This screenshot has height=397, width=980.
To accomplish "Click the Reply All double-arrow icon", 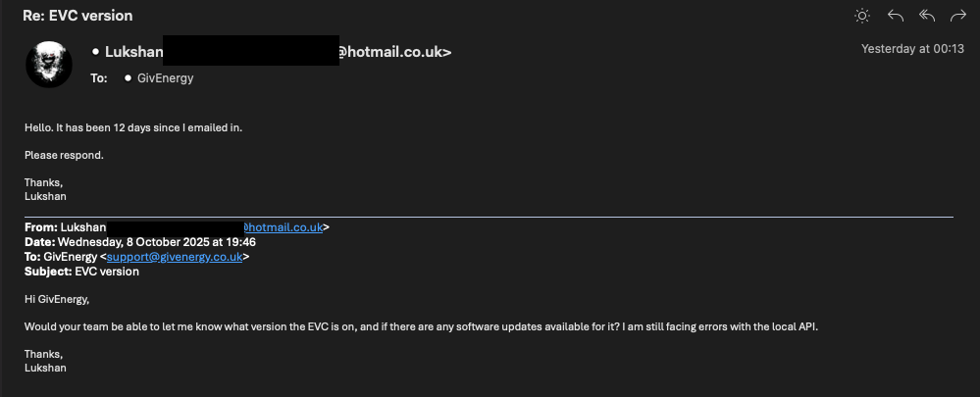I will [x=927, y=16].
